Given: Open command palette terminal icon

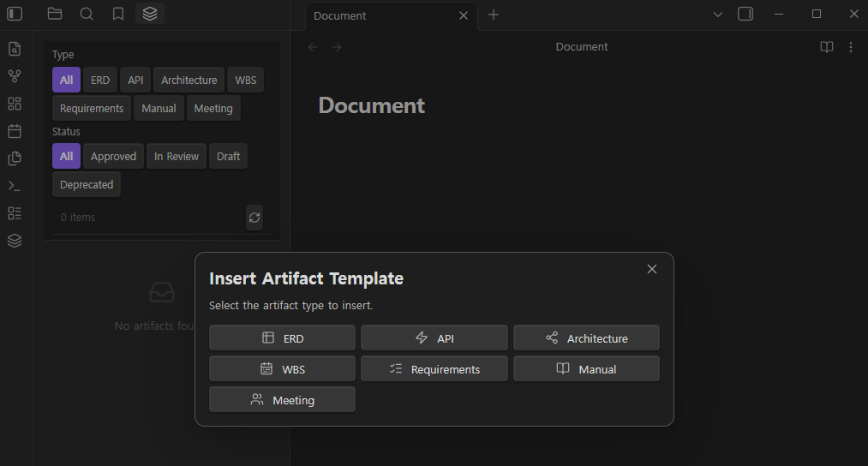Looking at the screenshot, I should pos(15,186).
